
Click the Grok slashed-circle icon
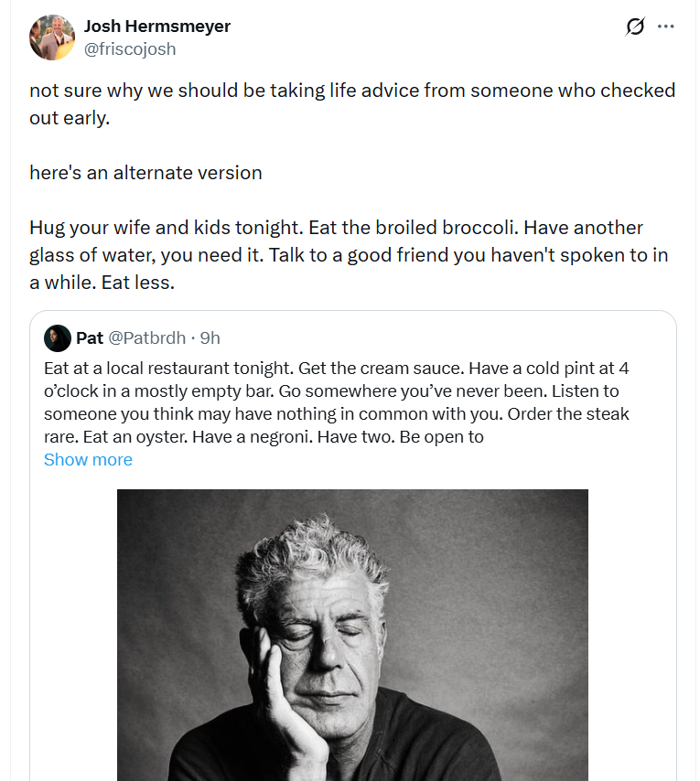(x=634, y=27)
